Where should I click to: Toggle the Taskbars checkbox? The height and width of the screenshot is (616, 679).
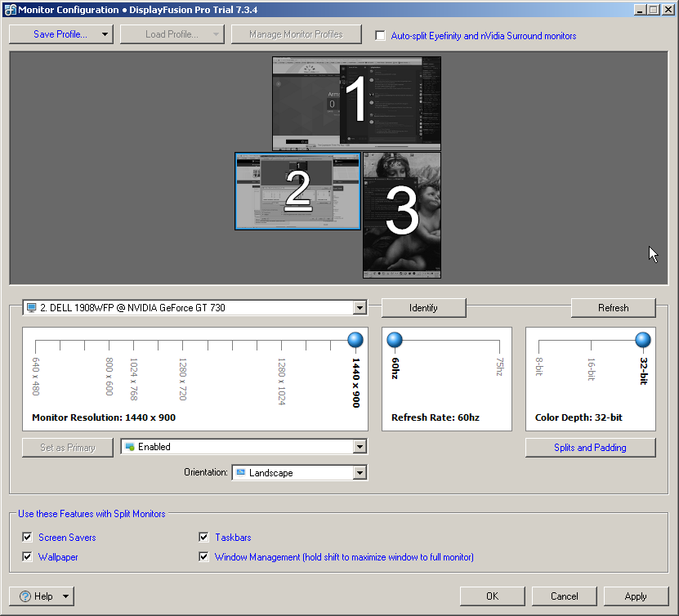click(x=204, y=538)
